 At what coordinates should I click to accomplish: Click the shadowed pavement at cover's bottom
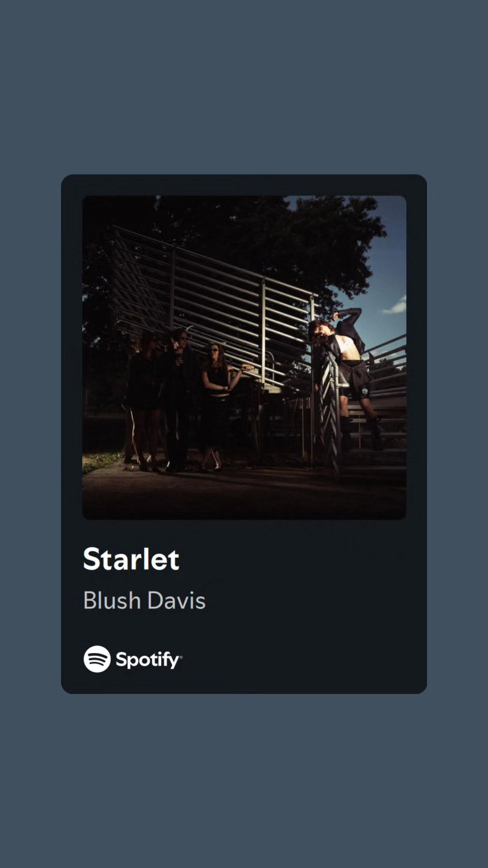click(244, 495)
